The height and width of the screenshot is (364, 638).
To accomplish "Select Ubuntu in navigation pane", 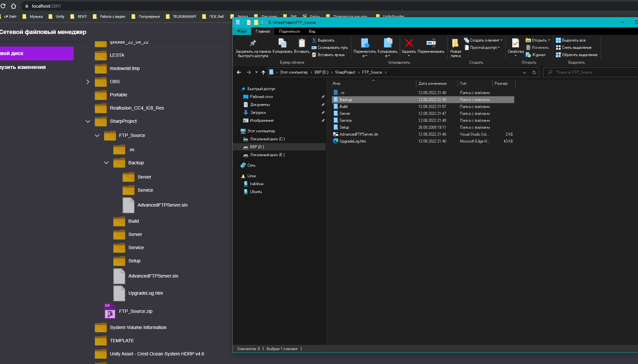I will point(256,192).
